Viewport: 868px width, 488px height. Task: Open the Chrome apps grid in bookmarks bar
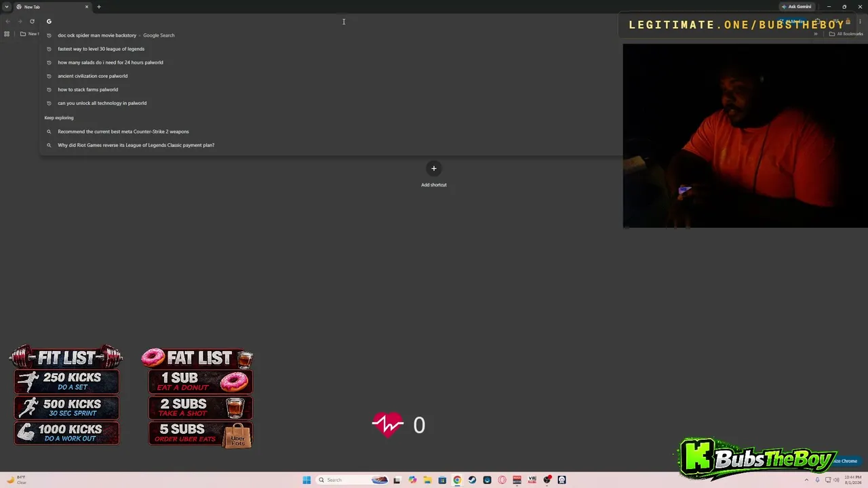pyautogui.click(x=7, y=34)
